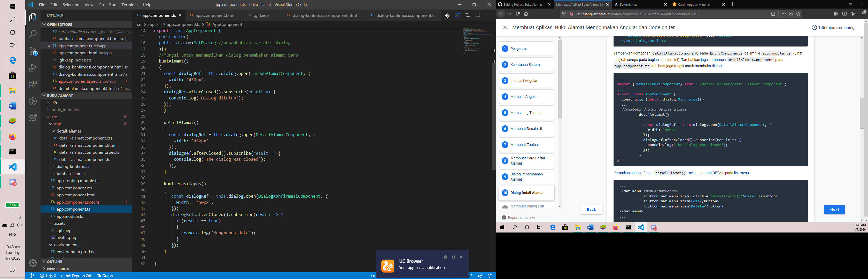Open the Live Share activity bar icon
This screenshot has height=279, width=868.
[33, 118]
